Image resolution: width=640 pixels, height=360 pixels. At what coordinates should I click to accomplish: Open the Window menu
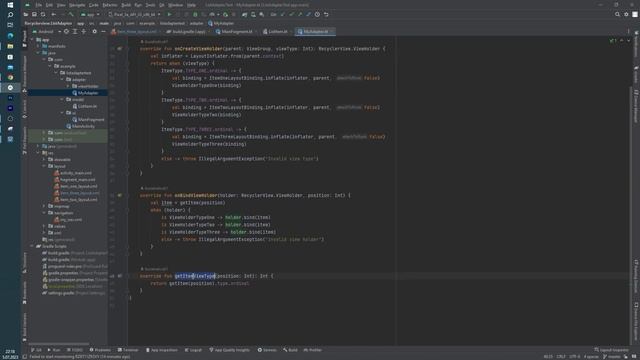(x=176, y=5)
